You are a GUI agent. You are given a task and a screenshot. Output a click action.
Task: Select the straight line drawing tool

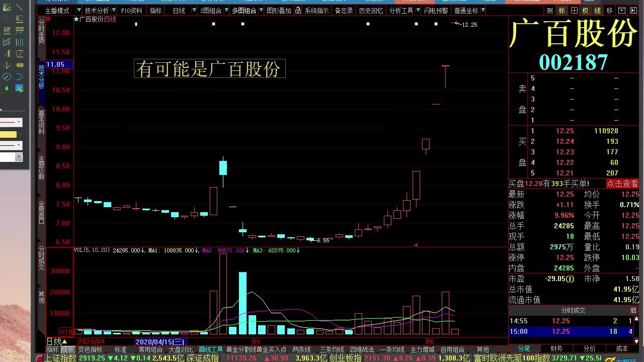tap(20, 8)
